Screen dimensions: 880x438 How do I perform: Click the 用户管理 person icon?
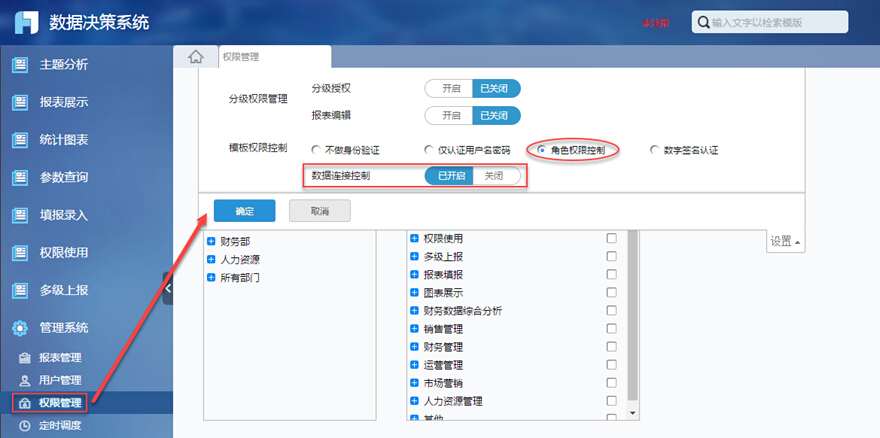(x=25, y=380)
